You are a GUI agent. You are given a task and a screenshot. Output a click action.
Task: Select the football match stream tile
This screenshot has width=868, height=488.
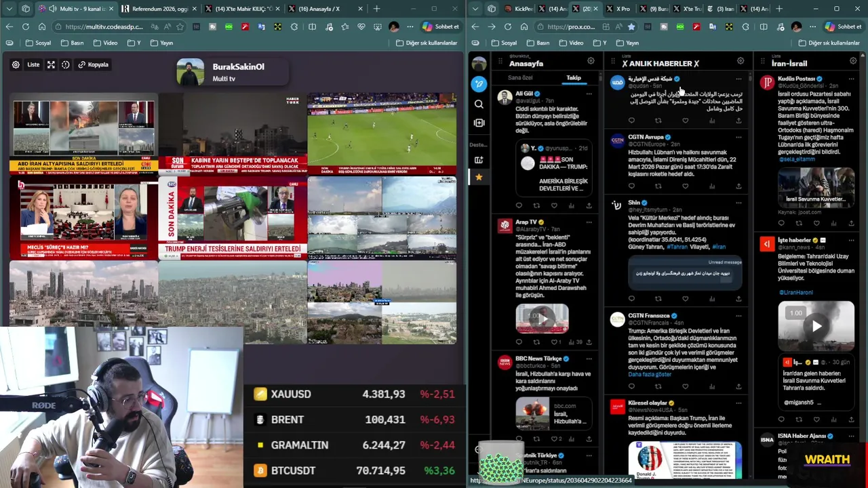382,134
